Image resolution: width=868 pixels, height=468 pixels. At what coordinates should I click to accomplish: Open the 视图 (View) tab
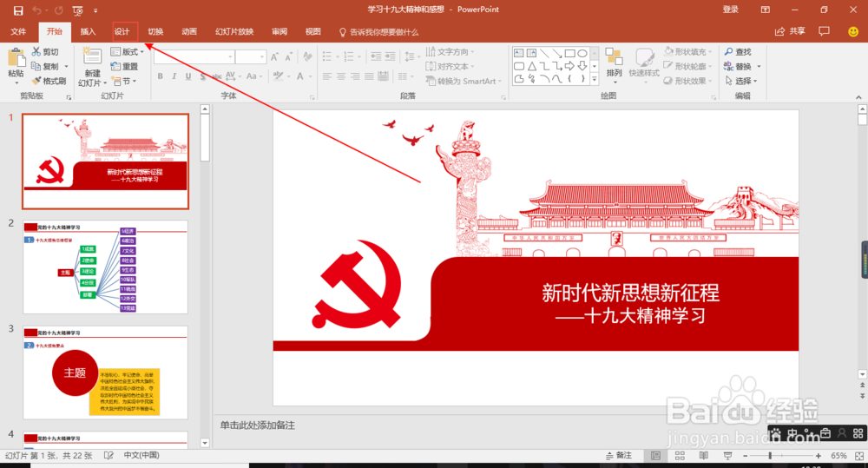pos(312,31)
